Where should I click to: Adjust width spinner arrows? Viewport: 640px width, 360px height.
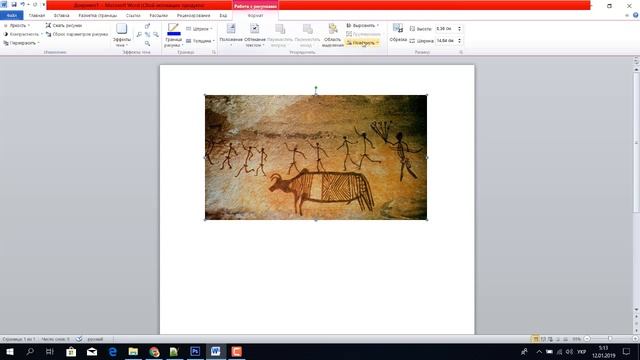[x=460, y=41]
